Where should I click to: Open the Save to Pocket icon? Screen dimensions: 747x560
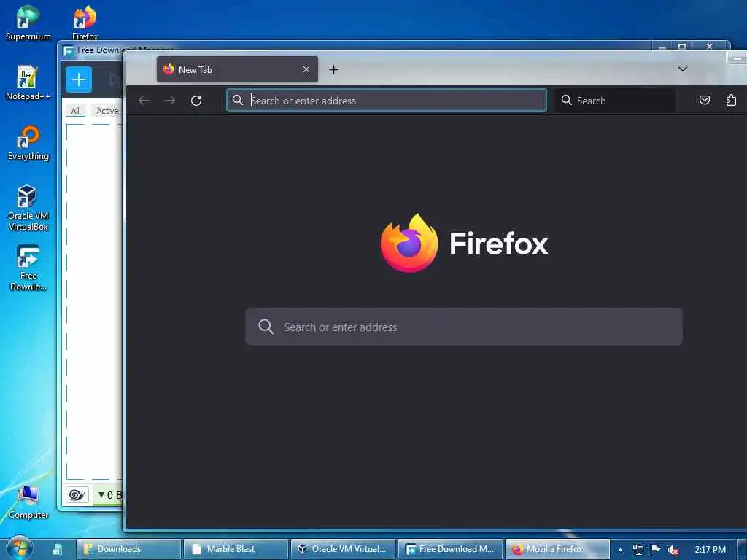coord(705,100)
